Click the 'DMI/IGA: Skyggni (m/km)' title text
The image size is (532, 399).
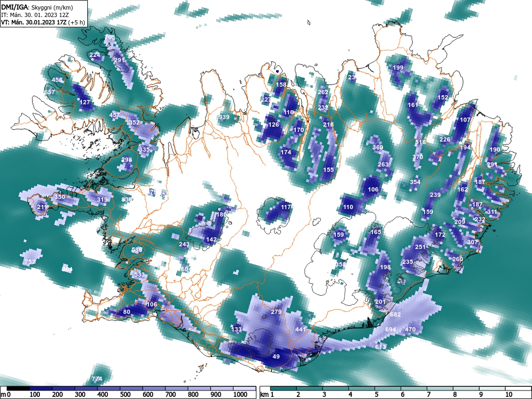(37, 7)
